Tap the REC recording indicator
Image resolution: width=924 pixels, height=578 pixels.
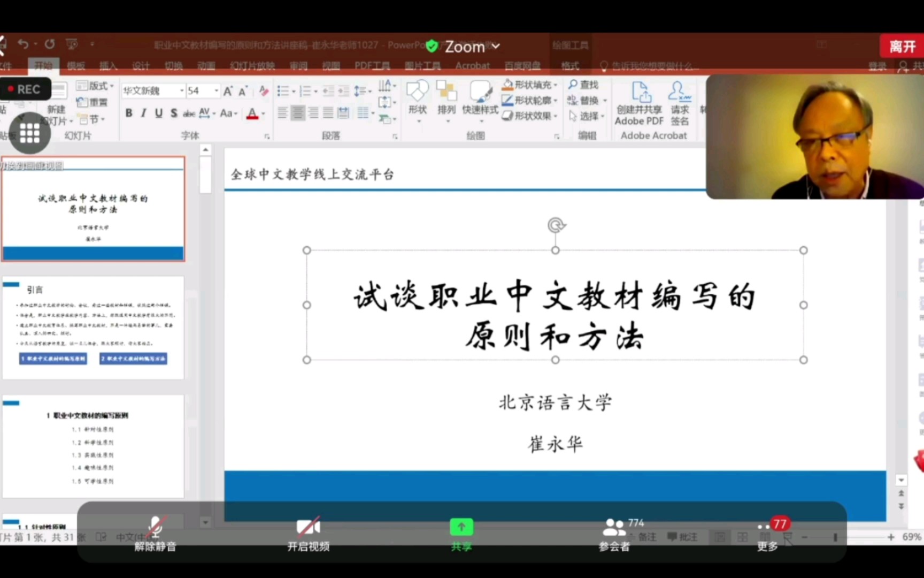pos(25,89)
